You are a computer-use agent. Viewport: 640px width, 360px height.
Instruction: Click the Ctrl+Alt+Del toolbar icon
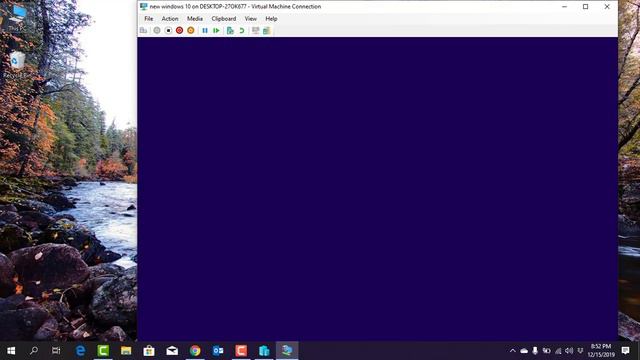144,31
